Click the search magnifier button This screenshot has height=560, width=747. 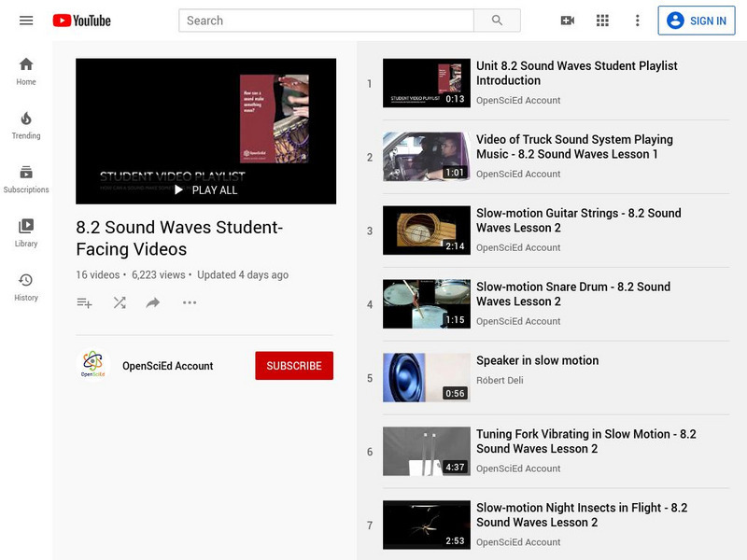(x=497, y=21)
